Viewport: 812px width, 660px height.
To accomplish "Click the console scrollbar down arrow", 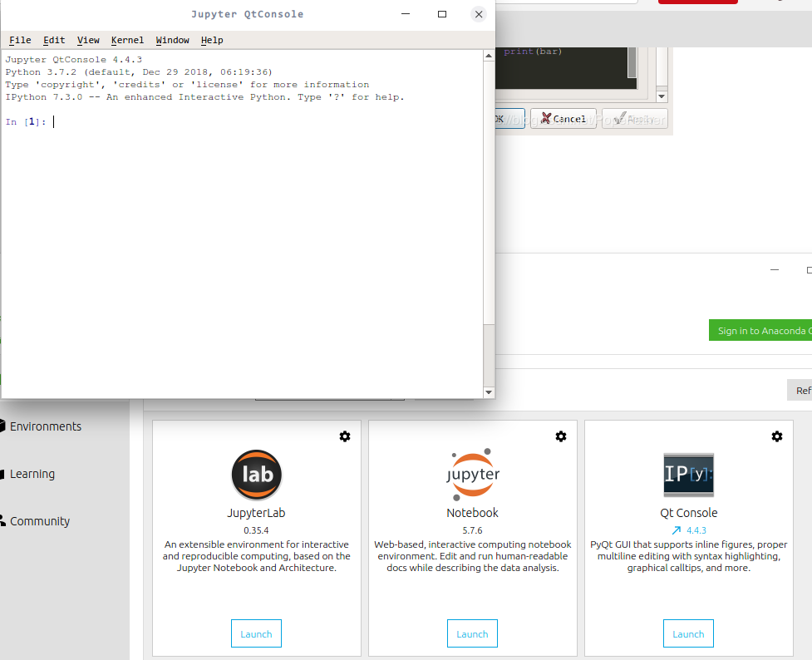I will click(489, 392).
